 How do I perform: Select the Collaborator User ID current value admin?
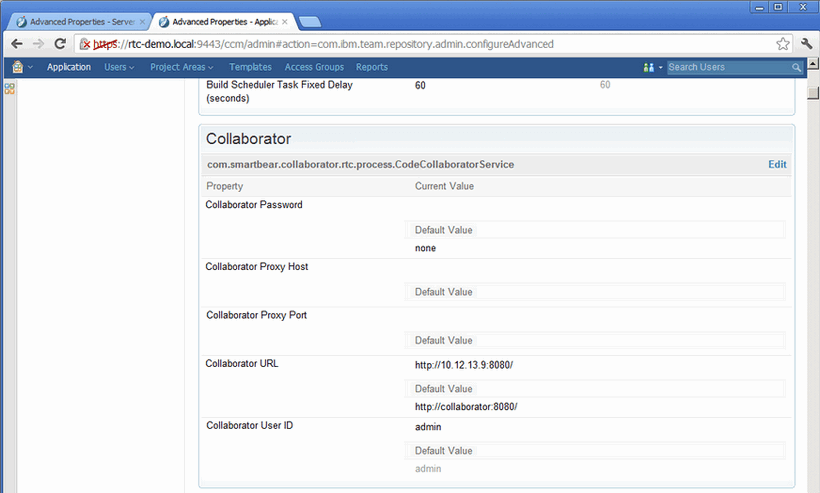tap(428, 427)
